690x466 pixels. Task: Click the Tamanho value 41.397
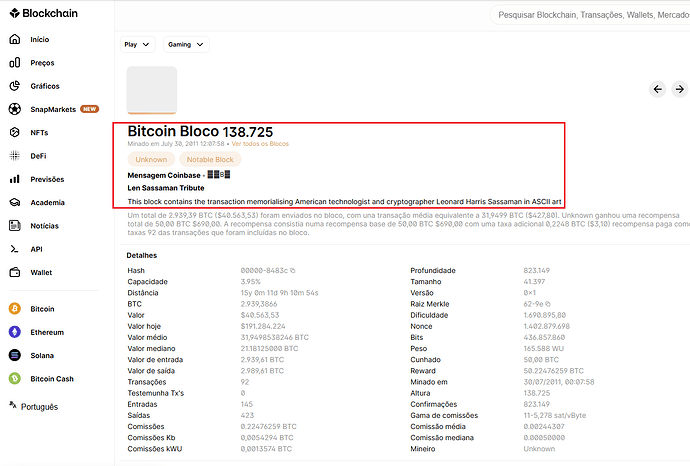(x=534, y=282)
